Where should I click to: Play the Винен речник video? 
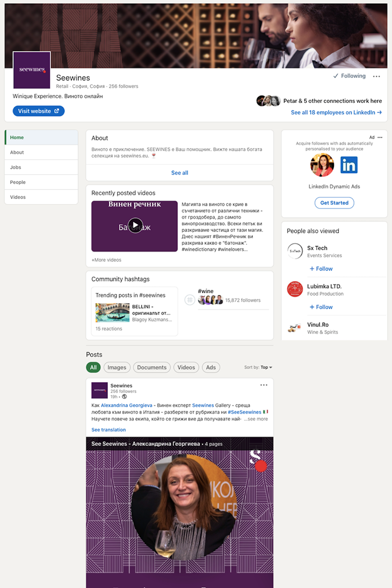click(x=135, y=225)
